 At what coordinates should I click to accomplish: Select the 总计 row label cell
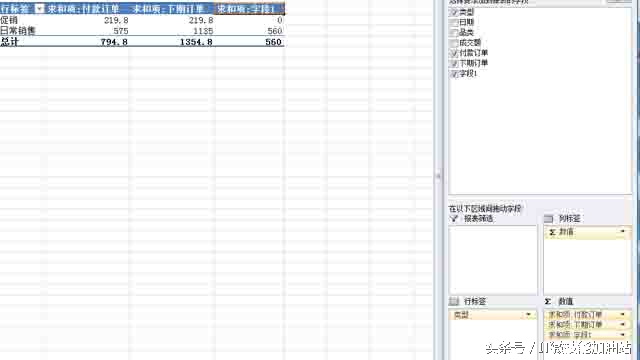tap(22, 42)
